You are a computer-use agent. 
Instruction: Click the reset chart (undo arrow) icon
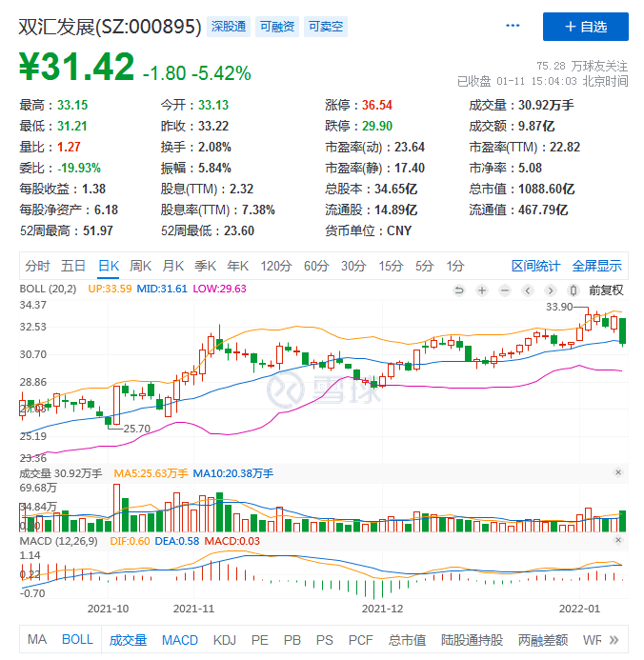point(459,290)
